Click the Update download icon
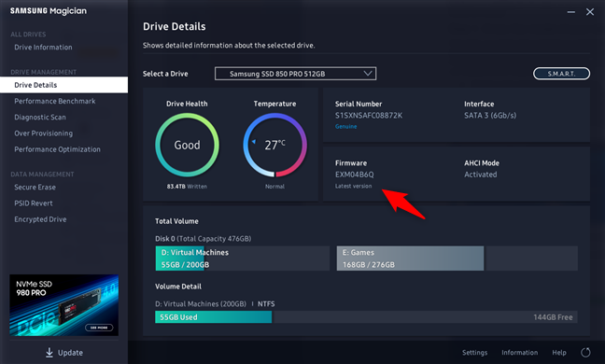 (x=49, y=353)
